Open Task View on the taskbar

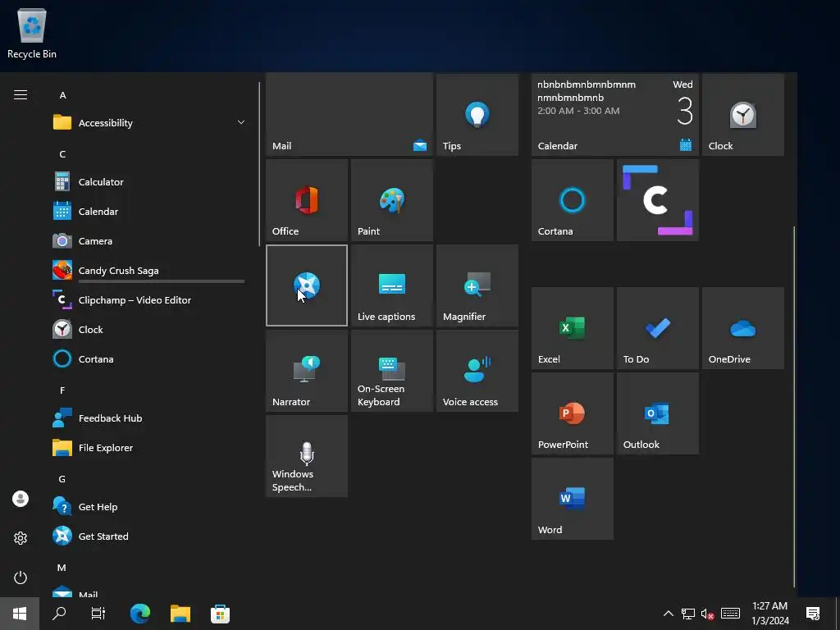pyautogui.click(x=98, y=614)
